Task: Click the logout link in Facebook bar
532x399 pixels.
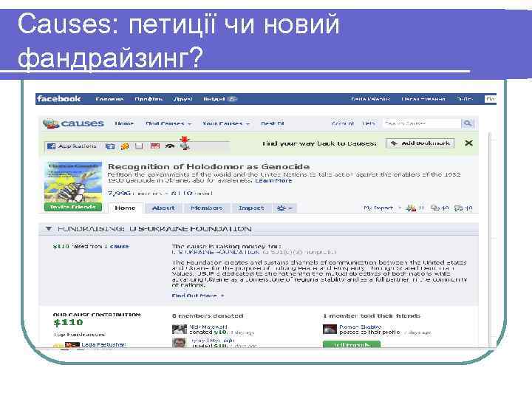Action: pos(464,99)
